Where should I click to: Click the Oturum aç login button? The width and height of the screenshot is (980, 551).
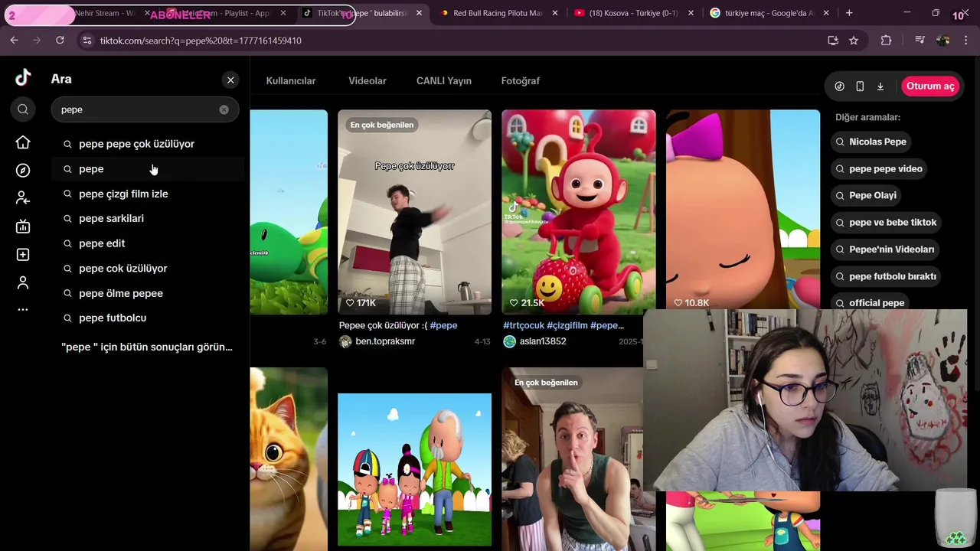click(x=930, y=86)
